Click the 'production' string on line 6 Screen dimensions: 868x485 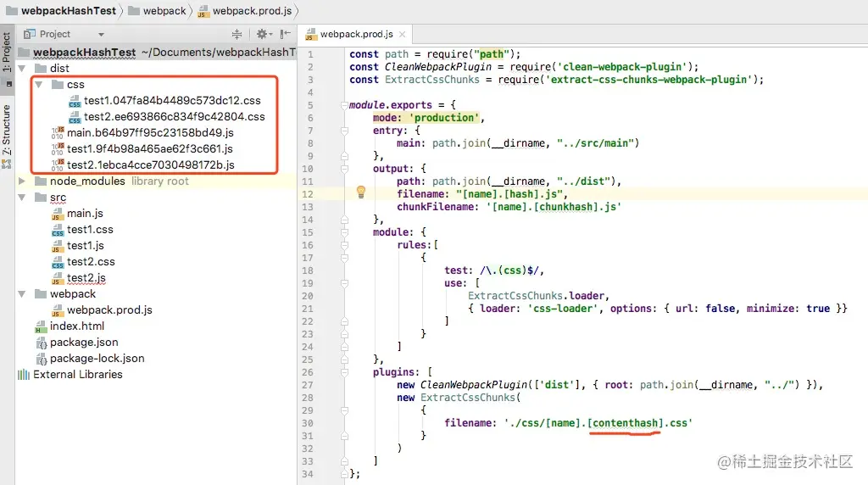click(444, 117)
